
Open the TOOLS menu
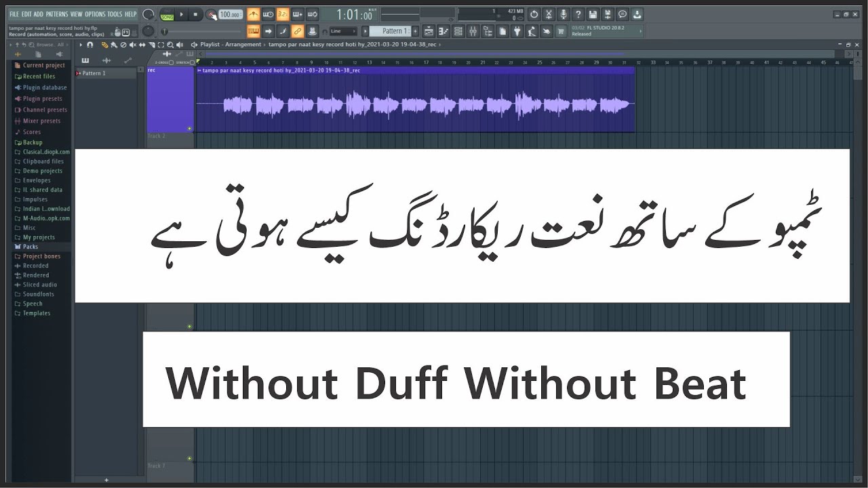pyautogui.click(x=115, y=14)
